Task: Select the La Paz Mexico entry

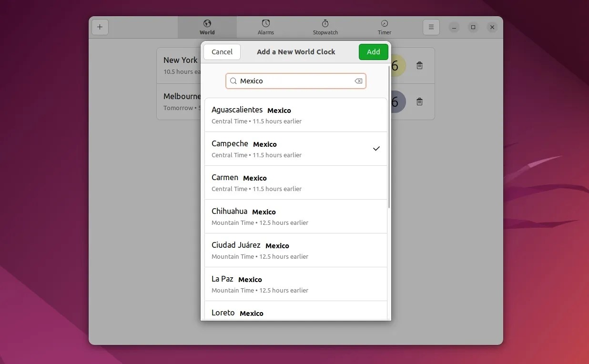Action: coord(295,284)
